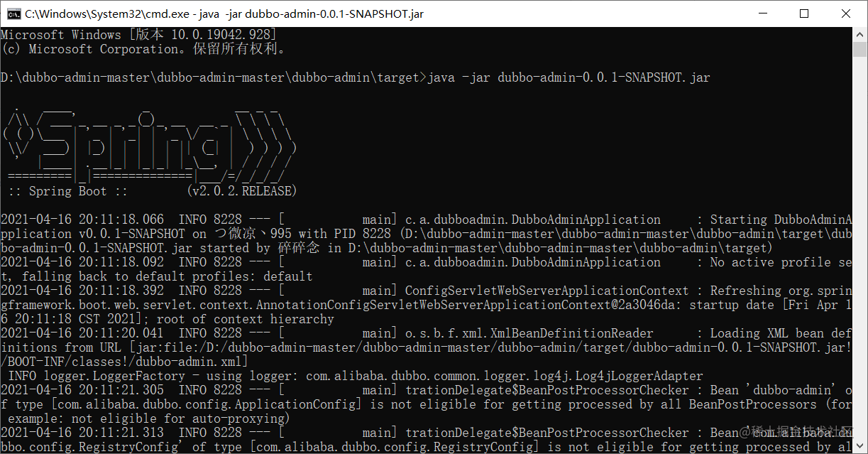This screenshot has height=454, width=868.
Task: Click the ':: Spring Boot ::' label
Action: (x=68, y=191)
